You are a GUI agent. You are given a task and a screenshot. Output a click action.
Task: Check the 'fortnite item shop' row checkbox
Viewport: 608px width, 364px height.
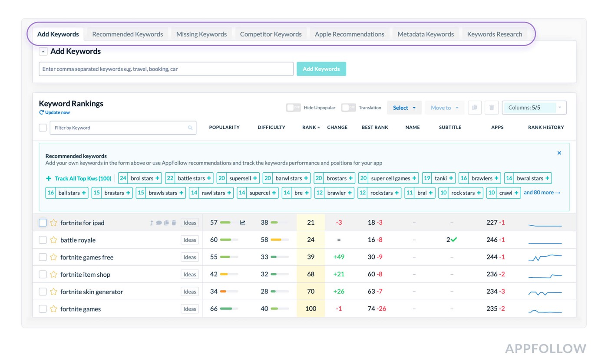(x=43, y=275)
